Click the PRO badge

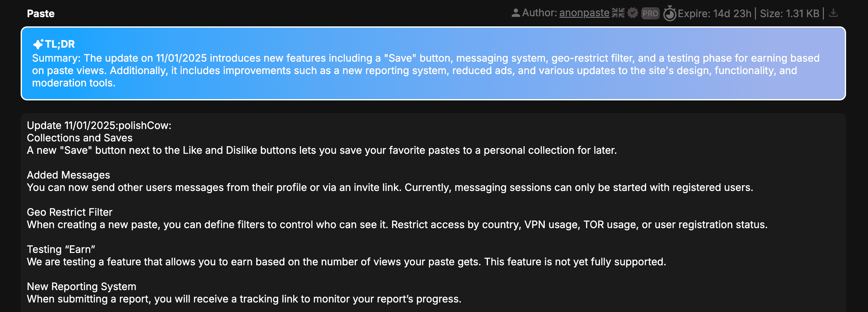(650, 13)
